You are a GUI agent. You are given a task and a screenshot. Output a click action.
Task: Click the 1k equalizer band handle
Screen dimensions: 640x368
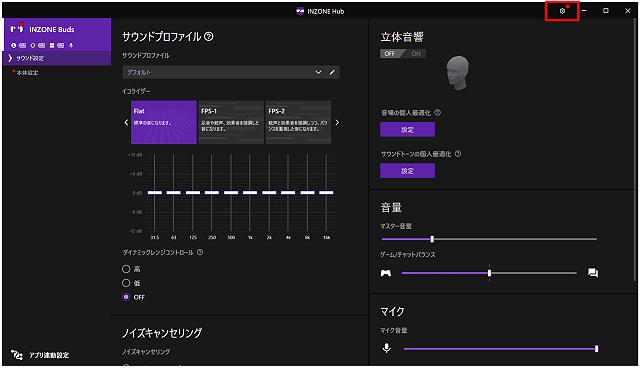pyautogui.click(x=250, y=193)
